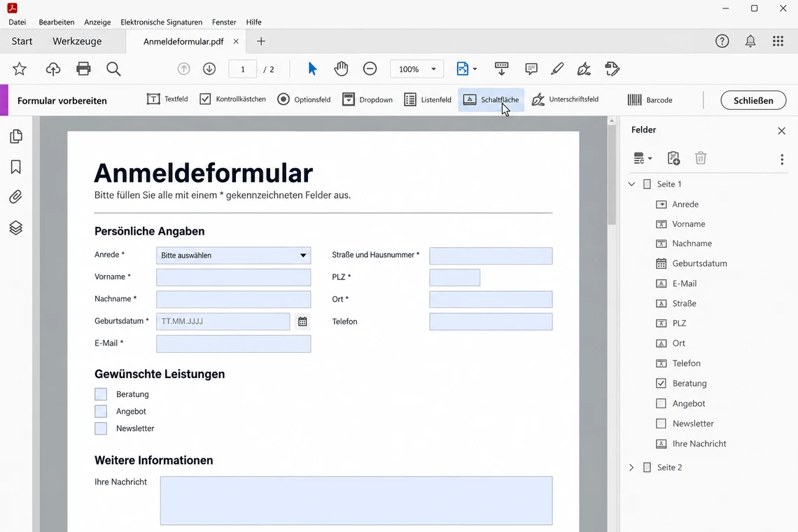Image resolution: width=798 pixels, height=532 pixels.
Task: Select the arrow selection tool
Action: pyautogui.click(x=312, y=69)
